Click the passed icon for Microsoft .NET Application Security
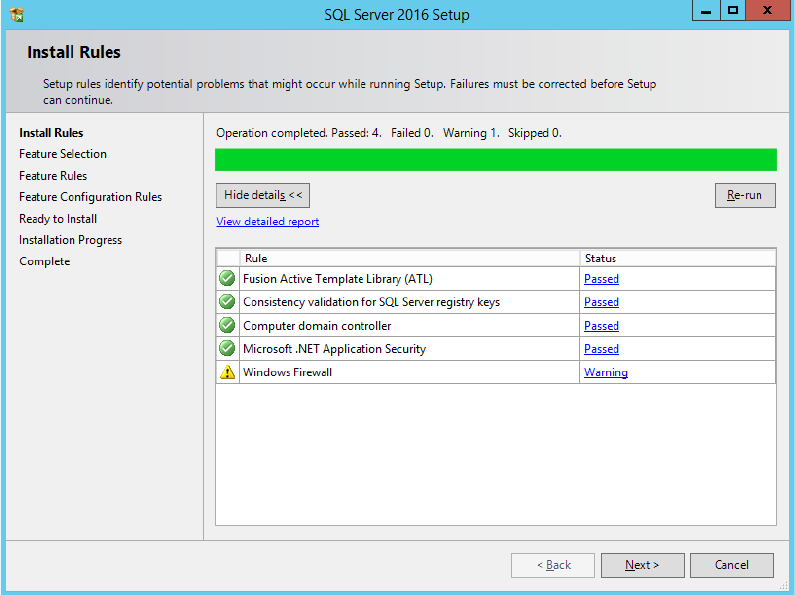This screenshot has height=595, width=795. click(227, 348)
